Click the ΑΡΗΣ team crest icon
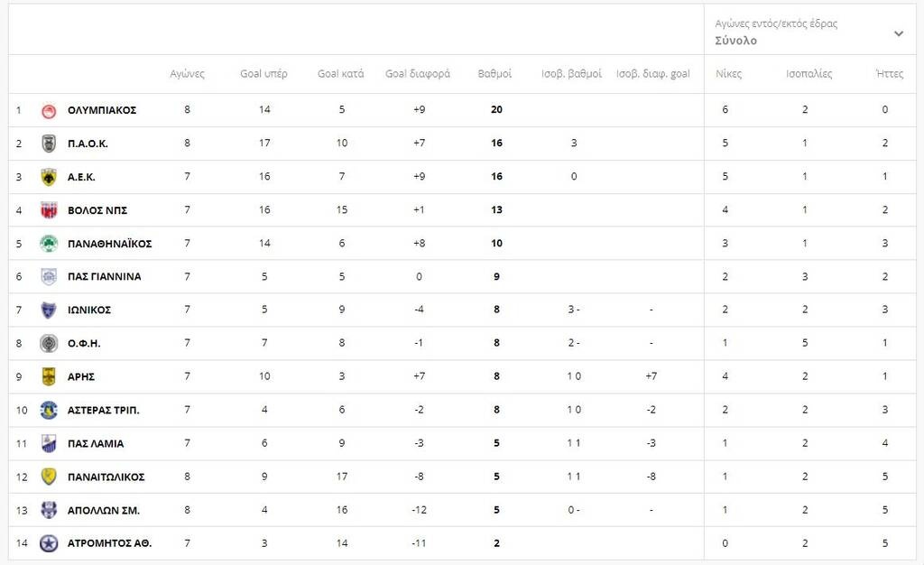The width and height of the screenshot is (924, 565). pyautogui.click(x=49, y=377)
